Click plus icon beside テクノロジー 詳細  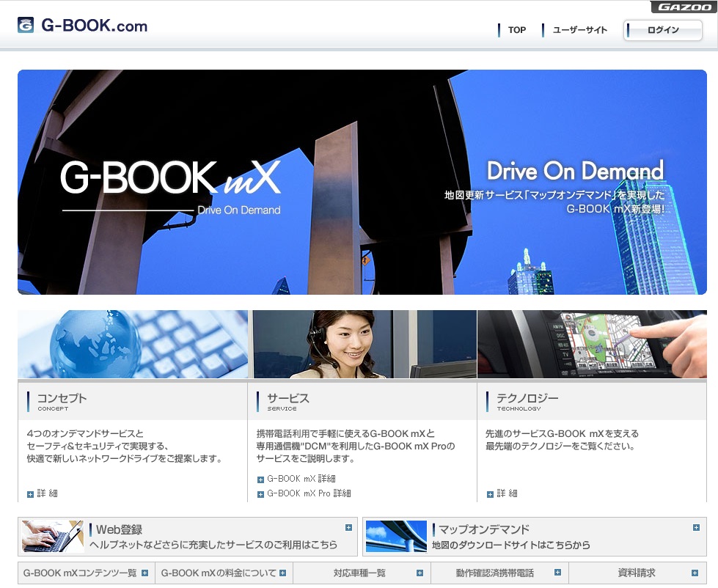pyautogui.click(x=490, y=494)
